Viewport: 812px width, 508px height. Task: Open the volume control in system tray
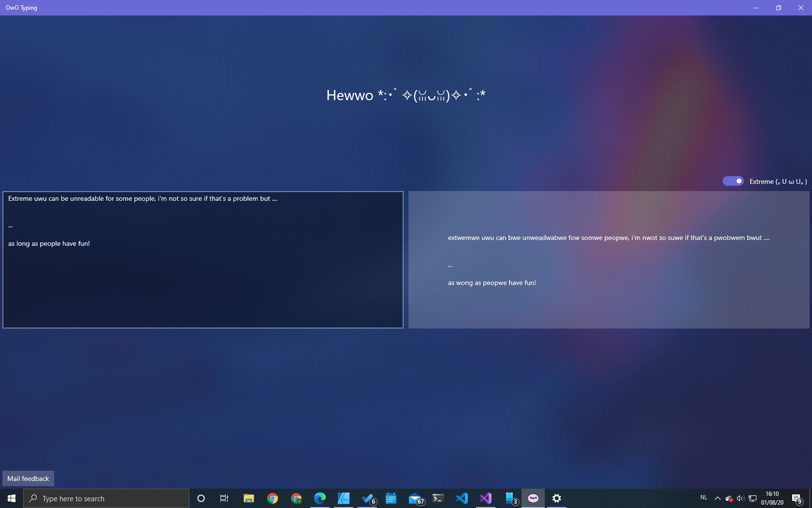point(740,498)
